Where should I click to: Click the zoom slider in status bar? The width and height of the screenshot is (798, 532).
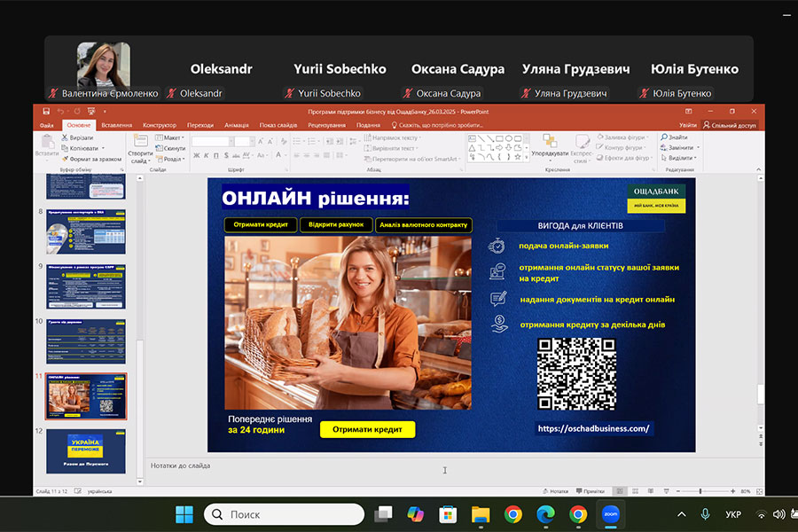click(700, 491)
